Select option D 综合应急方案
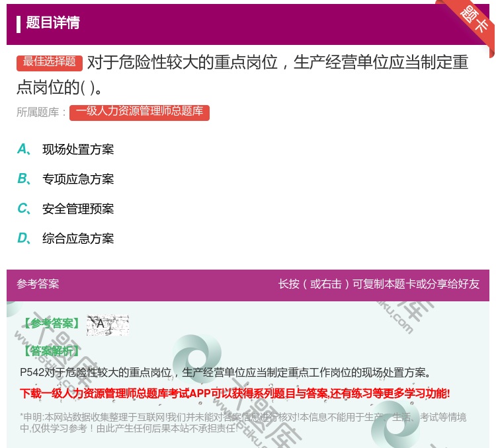Viewport: 496px width, 448px height. point(65,239)
